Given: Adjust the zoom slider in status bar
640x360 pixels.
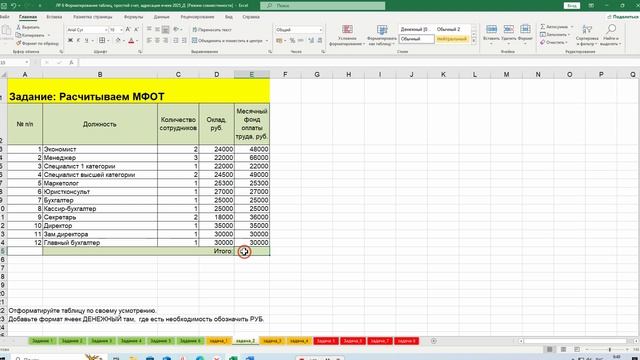Looking at the screenshot, I should click(610, 350).
